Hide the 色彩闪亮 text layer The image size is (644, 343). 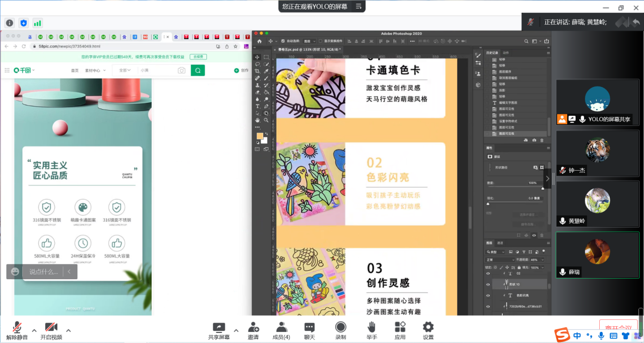point(488,296)
